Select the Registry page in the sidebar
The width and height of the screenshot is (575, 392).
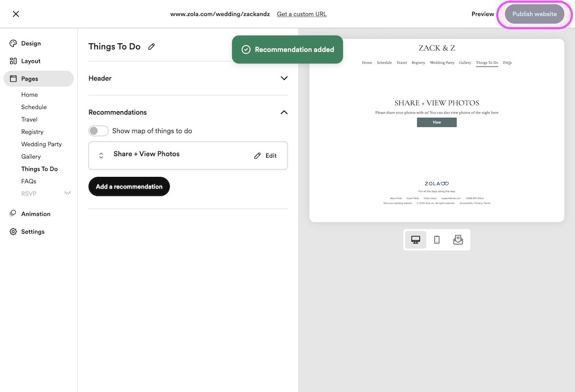pos(32,132)
